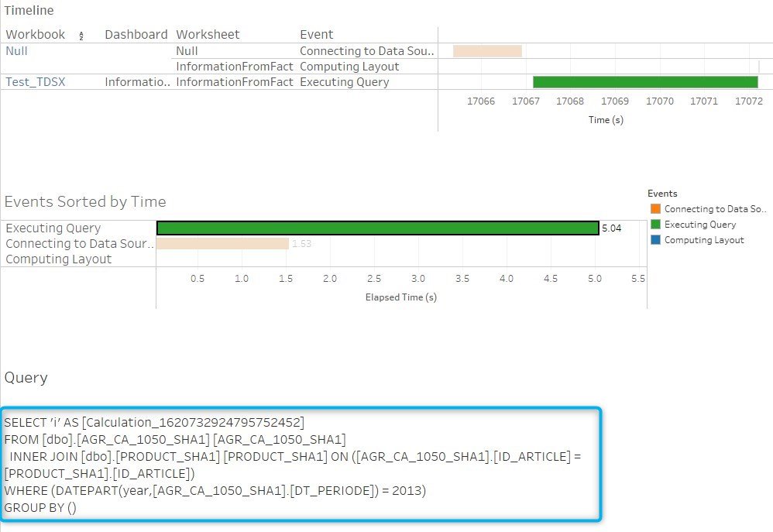Select the green Executing Query legend swatch
773x532 pixels.
coord(655,225)
